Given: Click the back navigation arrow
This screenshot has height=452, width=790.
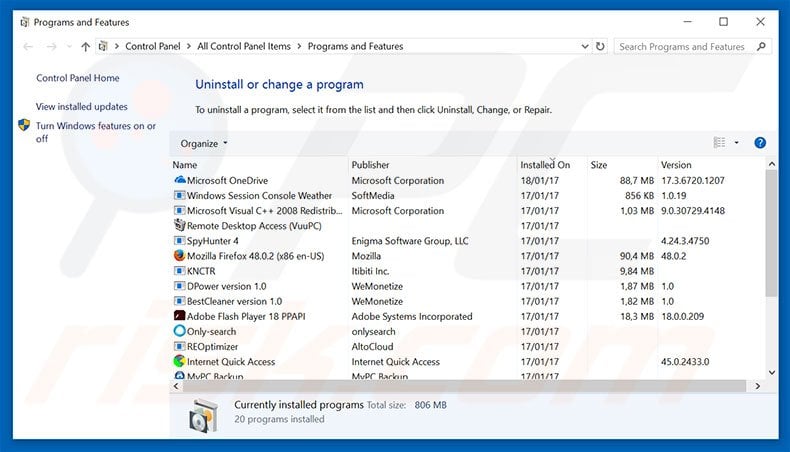Looking at the screenshot, I should tap(28, 47).
